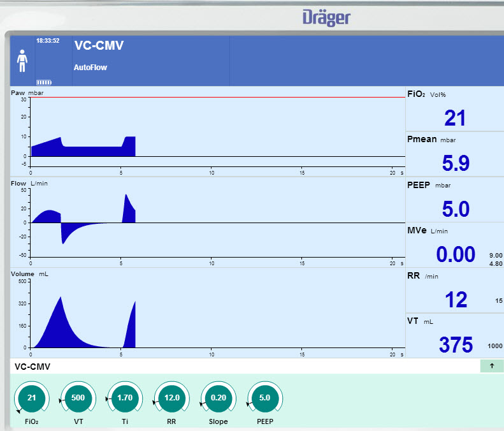
Task: Select the PEEP setting knob showing 5.0
Action: (265, 398)
